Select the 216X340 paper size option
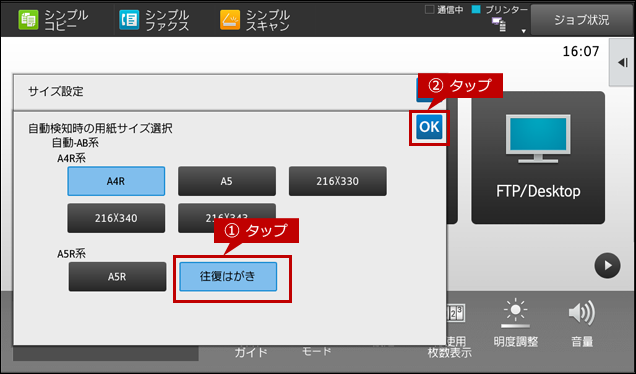636x374 pixels. click(x=116, y=218)
